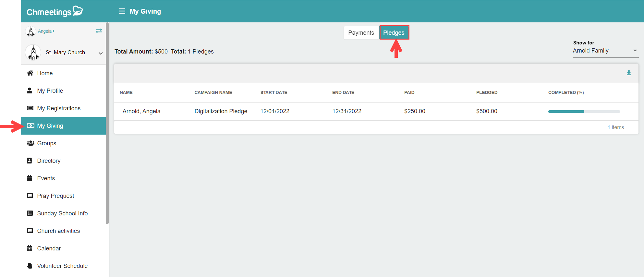Click the Volunteer Schedule hand icon
Viewport: 644px width, 277px height.
[30, 266]
